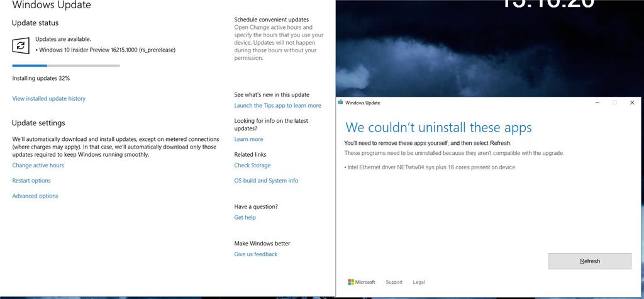This screenshot has width=644, height=299.
Task: Click the Windows Update dialog title icon
Action: (340, 103)
